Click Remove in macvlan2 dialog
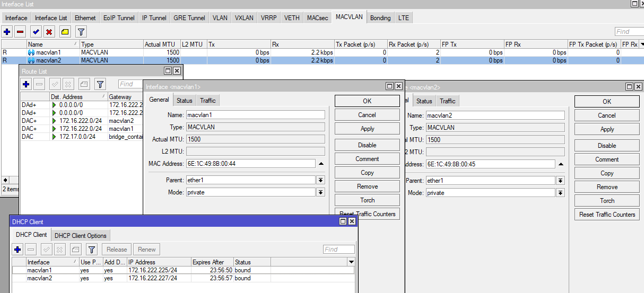The width and height of the screenshot is (644, 293). [607, 187]
